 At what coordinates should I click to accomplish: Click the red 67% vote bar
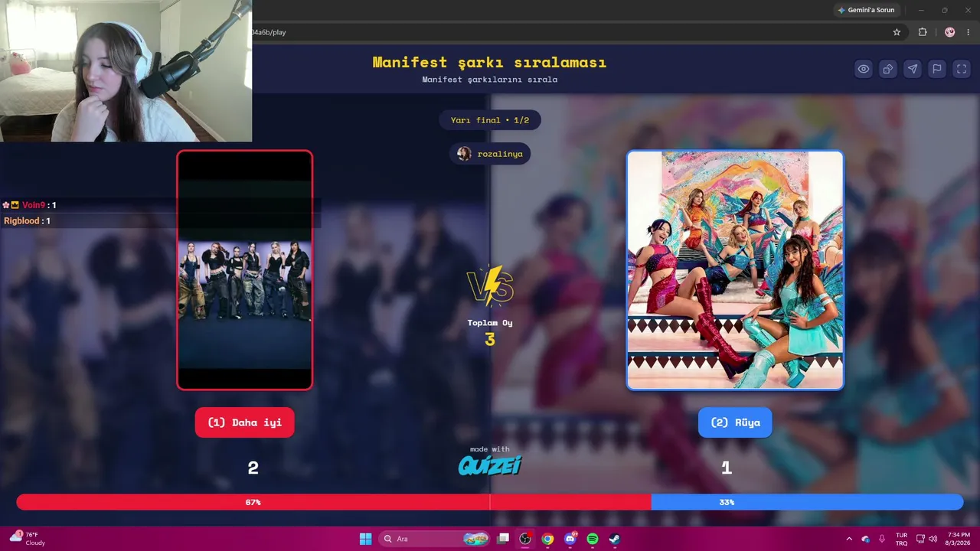click(x=334, y=502)
